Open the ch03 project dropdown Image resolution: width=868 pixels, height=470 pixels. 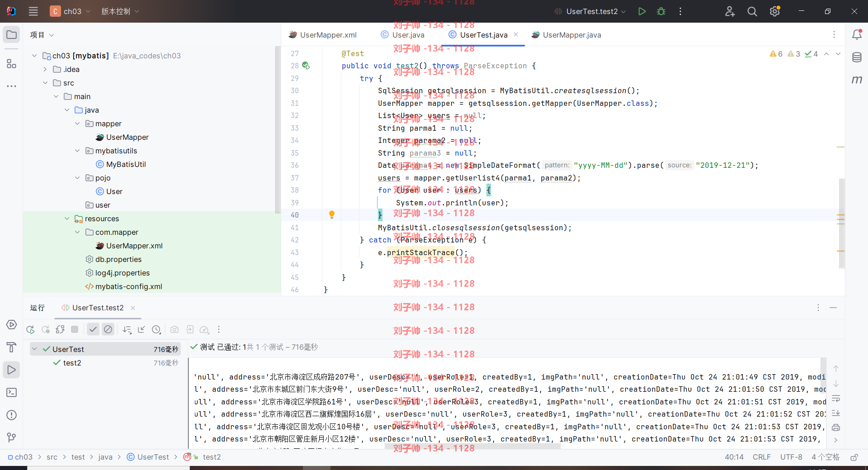pyautogui.click(x=71, y=11)
